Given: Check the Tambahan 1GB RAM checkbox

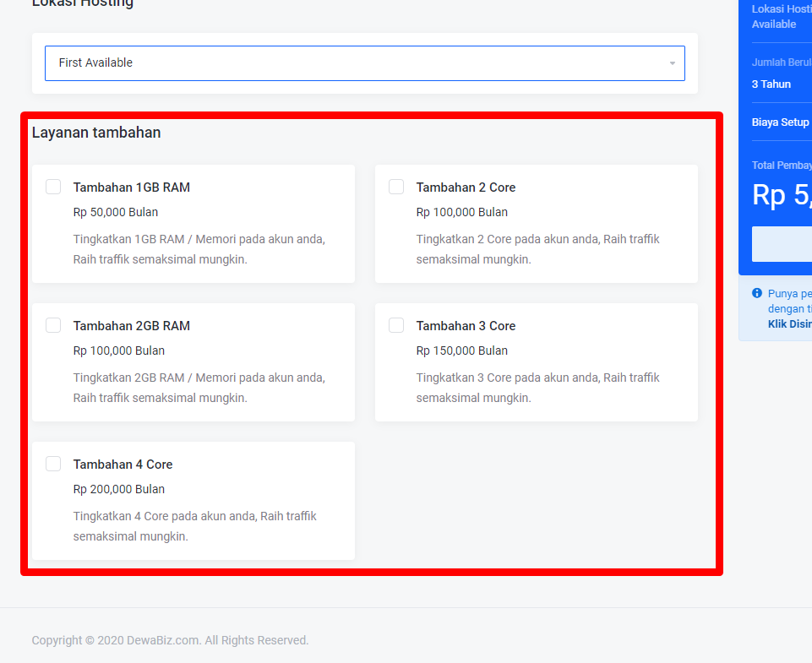Looking at the screenshot, I should tap(53, 187).
